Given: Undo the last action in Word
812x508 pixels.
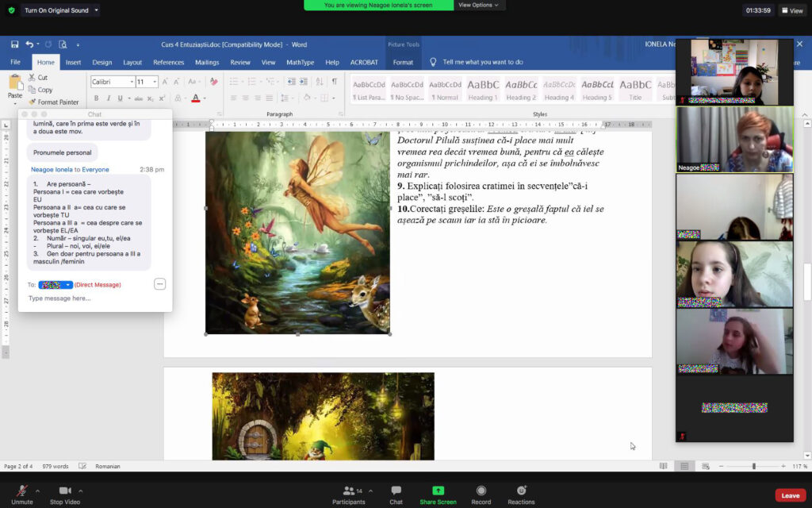Looking at the screenshot, I should [29, 44].
